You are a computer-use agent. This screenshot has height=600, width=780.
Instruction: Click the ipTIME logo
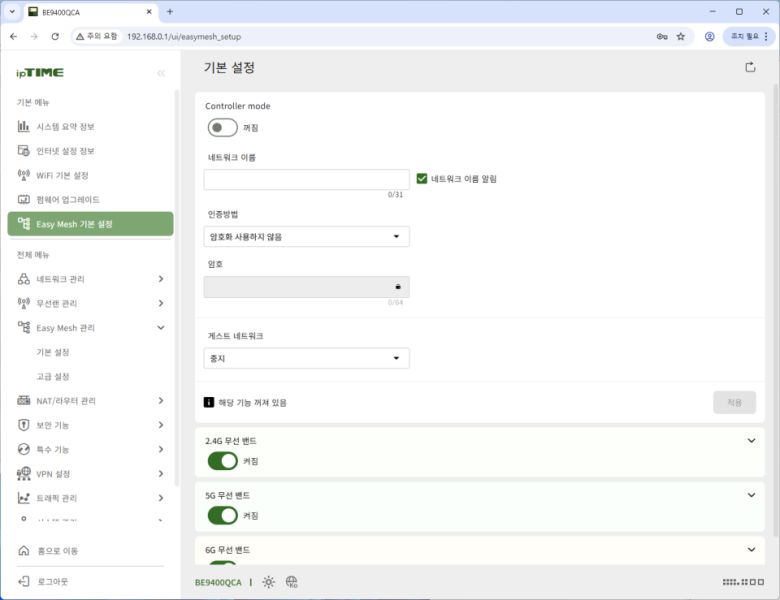coord(40,73)
